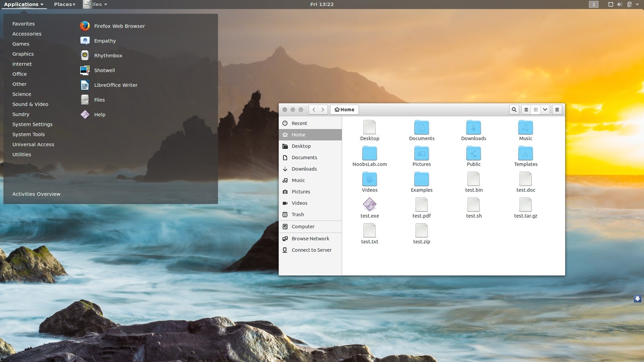Switch file view to list mode
The height and width of the screenshot is (362, 644).
(526, 109)
